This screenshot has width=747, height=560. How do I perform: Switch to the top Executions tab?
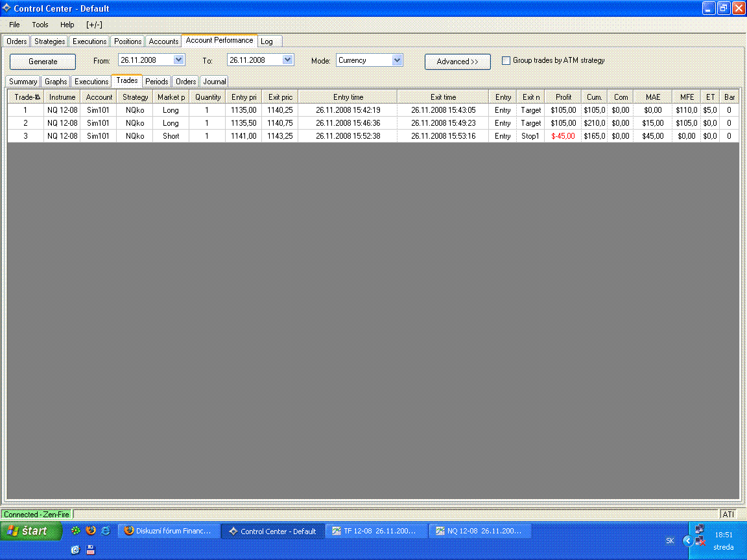89,41
